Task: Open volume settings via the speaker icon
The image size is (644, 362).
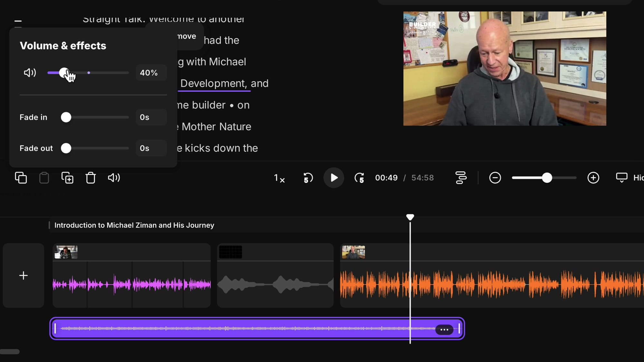Action: 114,178
